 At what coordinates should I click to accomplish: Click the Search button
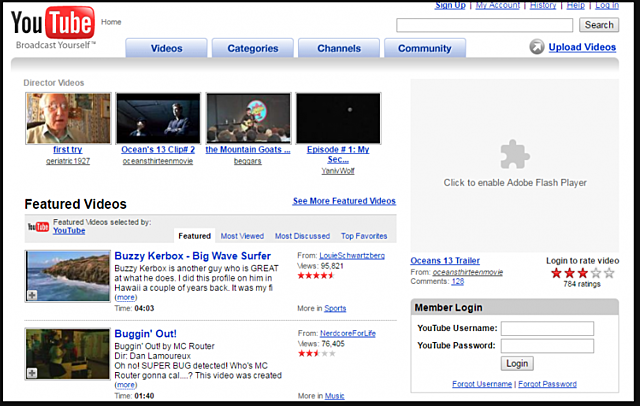599,25
